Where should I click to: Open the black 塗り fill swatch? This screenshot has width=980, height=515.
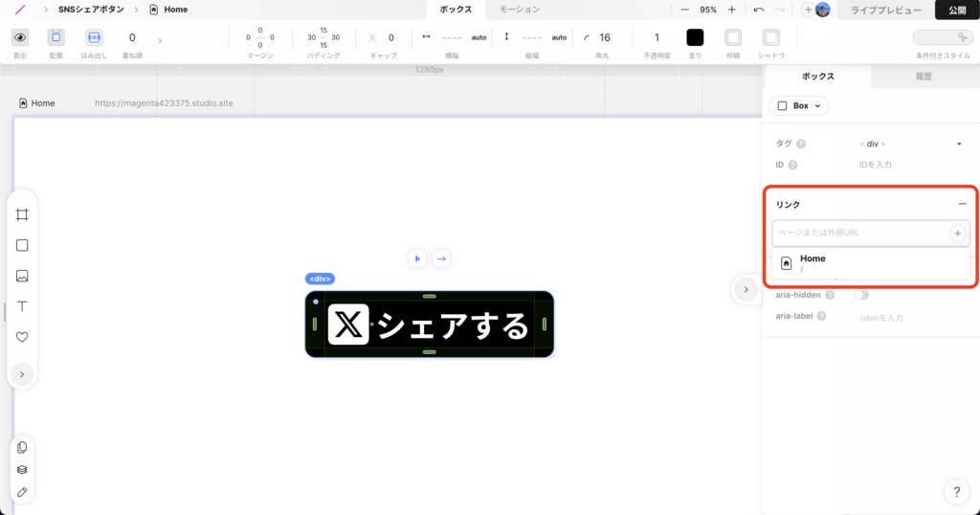[695, 37]
